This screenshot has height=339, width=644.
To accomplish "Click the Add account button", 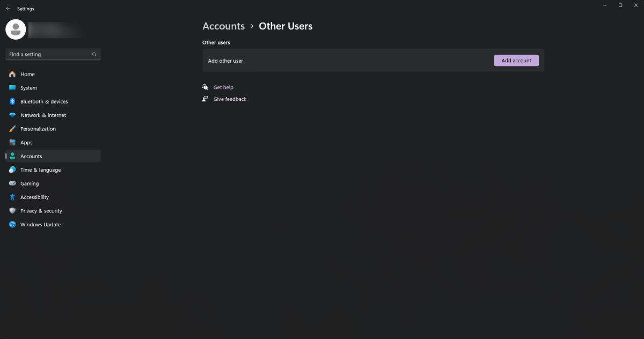I will [516, 60].
